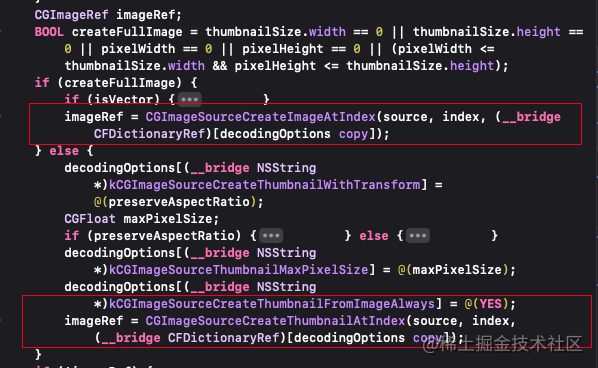Click the YES literal value
This screenshot has width=598, height=368.
(490, 304)
